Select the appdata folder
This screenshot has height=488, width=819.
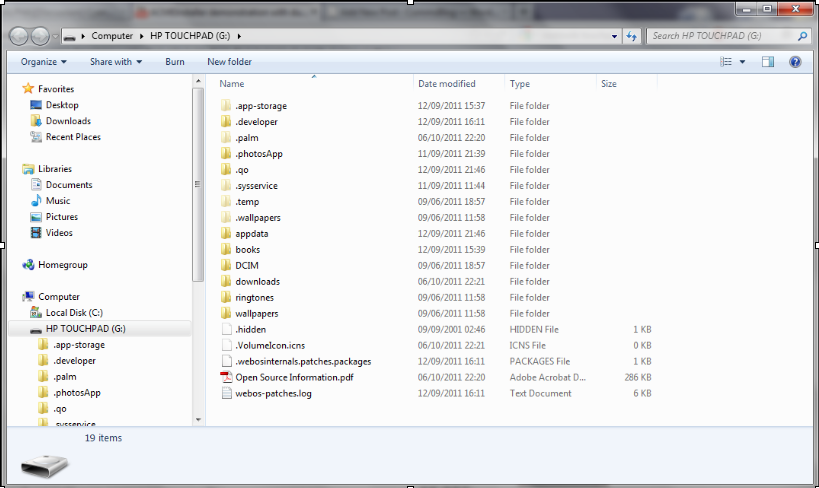(252, 234)
